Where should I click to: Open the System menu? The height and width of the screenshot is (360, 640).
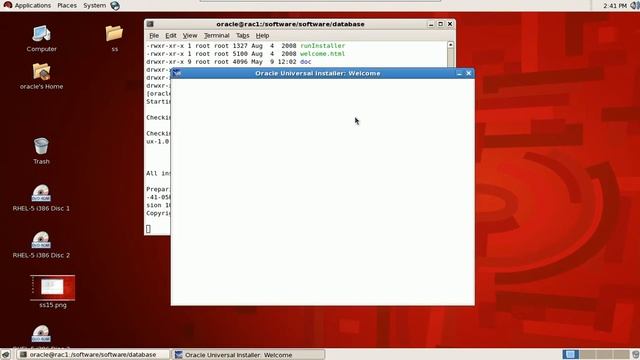94,5
